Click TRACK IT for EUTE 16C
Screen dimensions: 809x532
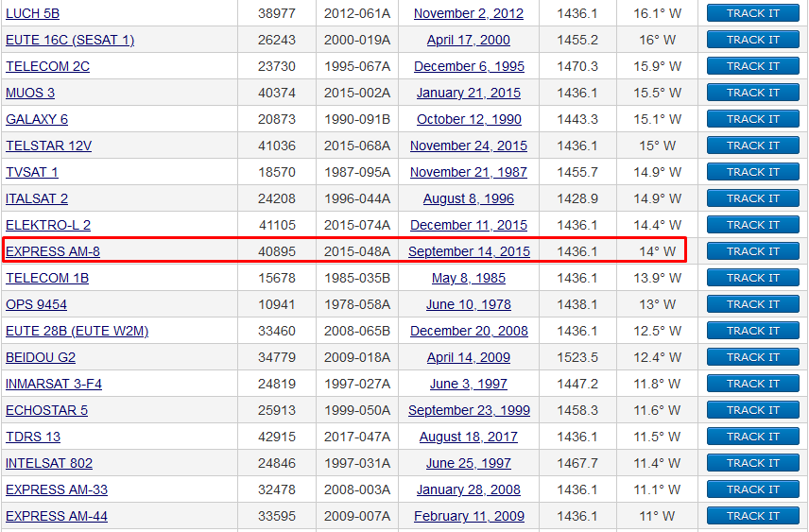tap(752, 40)
